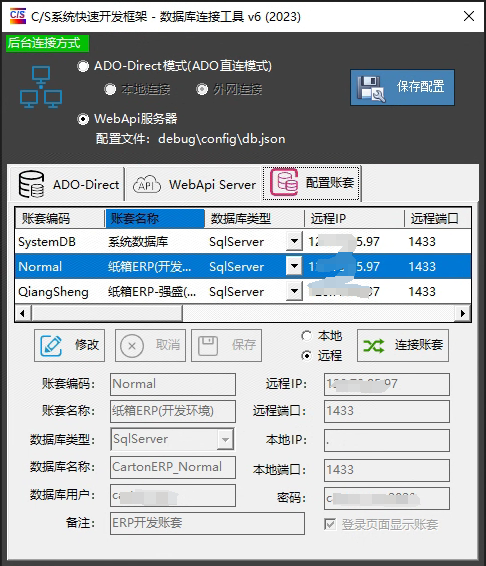Click the blue network computers icon
Image resolution: width=486 pixels, height=566 pixels.
click(x=41, y=87)
